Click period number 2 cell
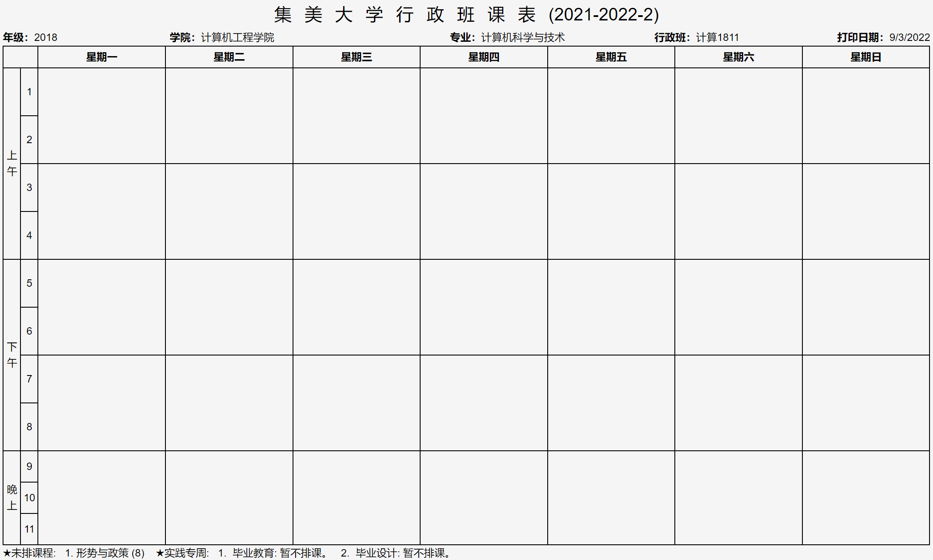Image resolution: width=933 pixels, height=560 pixels. click(29, 140)
